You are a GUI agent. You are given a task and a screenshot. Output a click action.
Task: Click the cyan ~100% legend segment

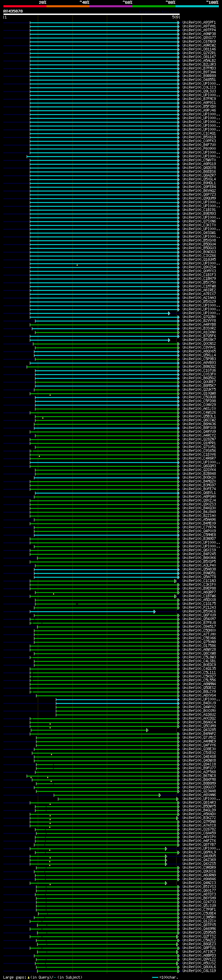pos(197,6)
